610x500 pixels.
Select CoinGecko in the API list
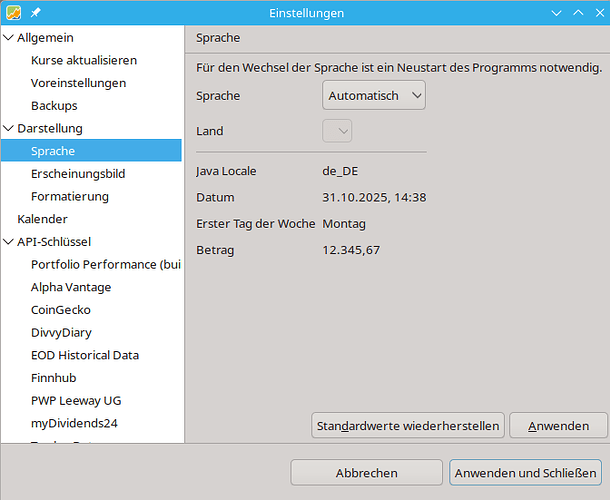61,310
